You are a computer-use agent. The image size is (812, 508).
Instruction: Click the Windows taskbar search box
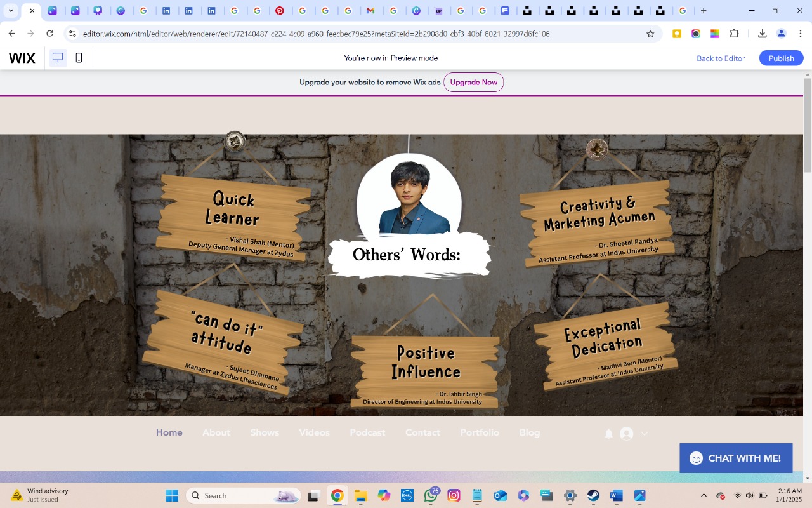pyautogui.click(x=244, y=495)
